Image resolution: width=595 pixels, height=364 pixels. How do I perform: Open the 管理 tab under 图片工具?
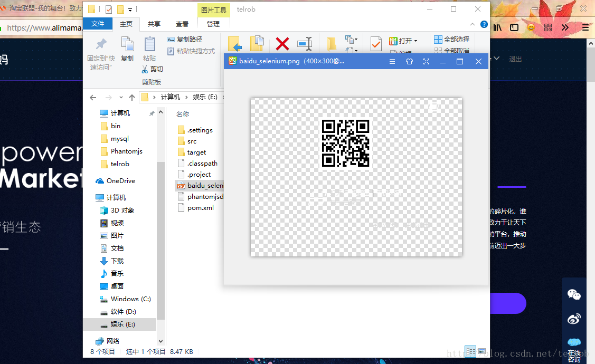(213, 24)
